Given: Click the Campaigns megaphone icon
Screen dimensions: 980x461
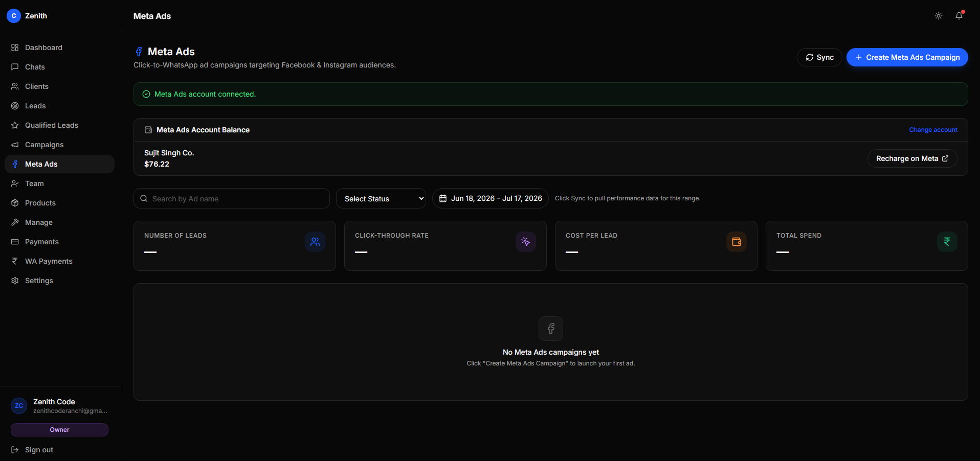Looking at the screenshot, I should point(15,145).
